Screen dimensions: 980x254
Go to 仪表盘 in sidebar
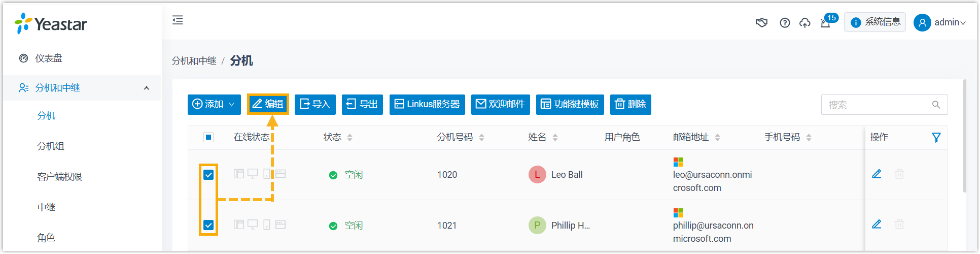click(x=49, y=58)
